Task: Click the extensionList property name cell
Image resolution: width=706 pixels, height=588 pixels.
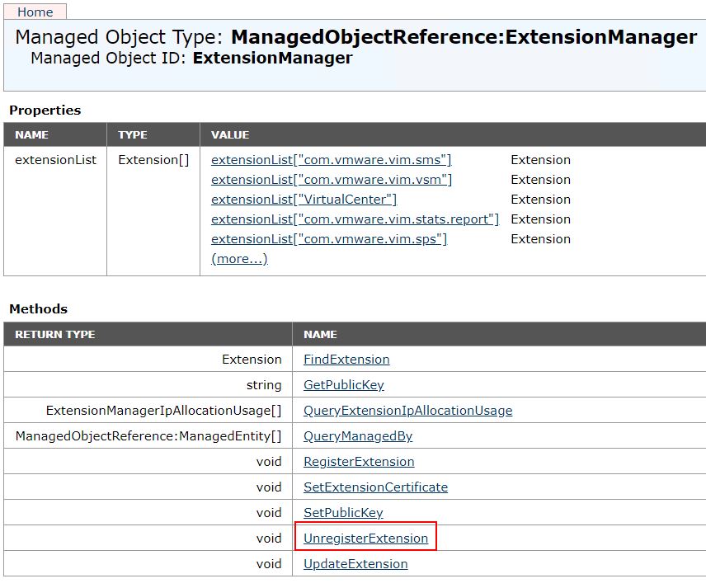Action: pyautogui.click(x=55, y=160)
